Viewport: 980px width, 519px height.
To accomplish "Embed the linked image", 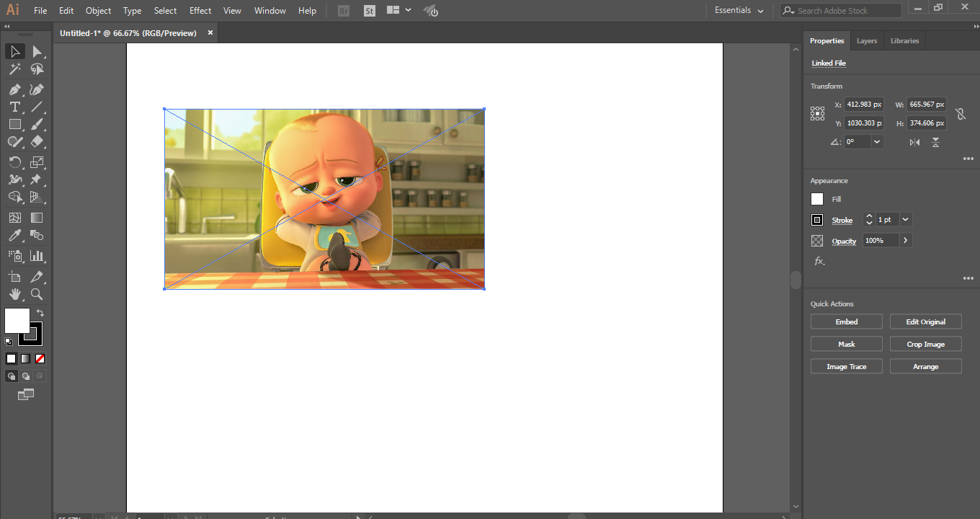I will click(846, 321).
